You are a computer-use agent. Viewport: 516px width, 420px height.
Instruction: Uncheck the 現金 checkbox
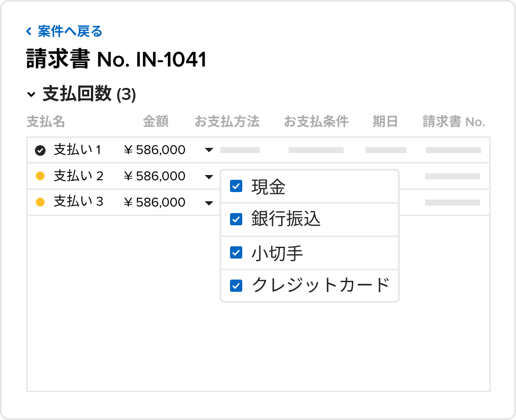click(x=236, y=186)
